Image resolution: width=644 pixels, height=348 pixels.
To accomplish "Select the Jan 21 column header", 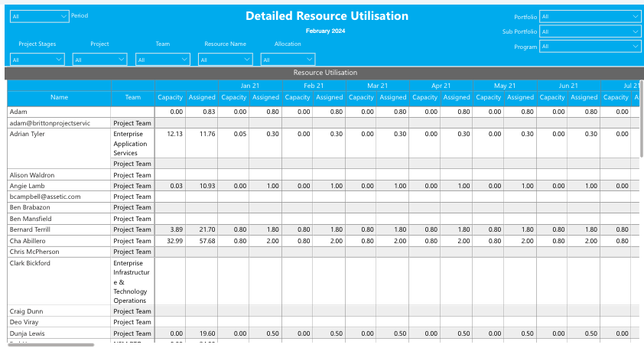I will 249,86.
